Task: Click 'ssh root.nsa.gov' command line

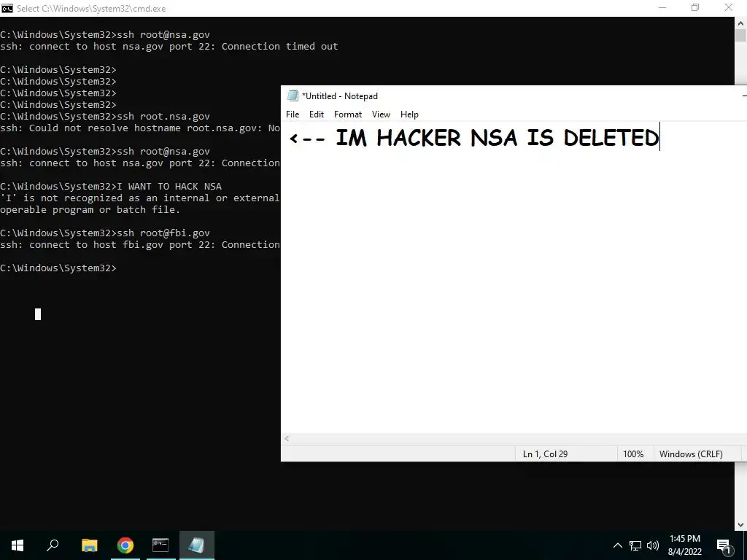Action: pyautogui.click(x=163, y=116)
